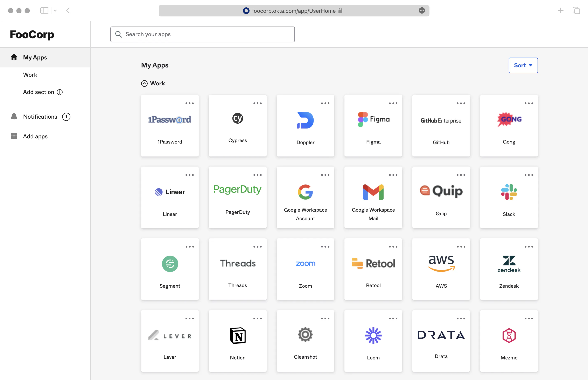The height and width of the screenshot is (380, 588).
Task: Open the GitHub Enterprise tile
Action: (x=441, y=125)
